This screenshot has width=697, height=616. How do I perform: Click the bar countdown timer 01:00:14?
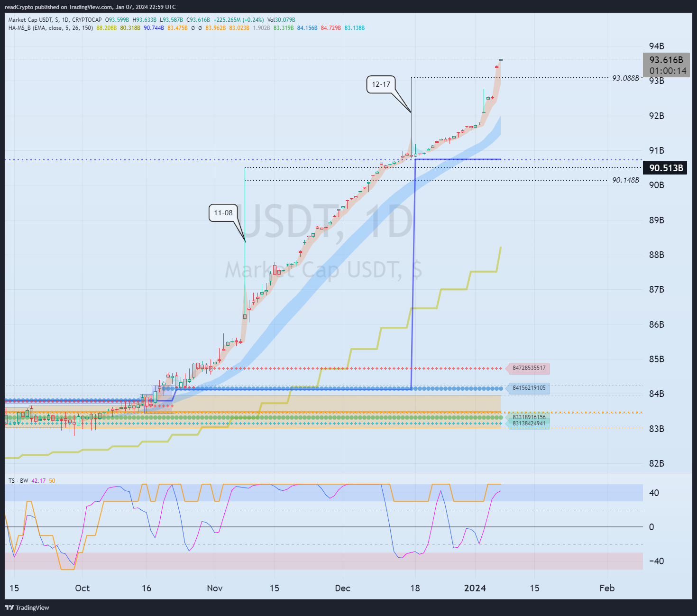click(668, 71)
